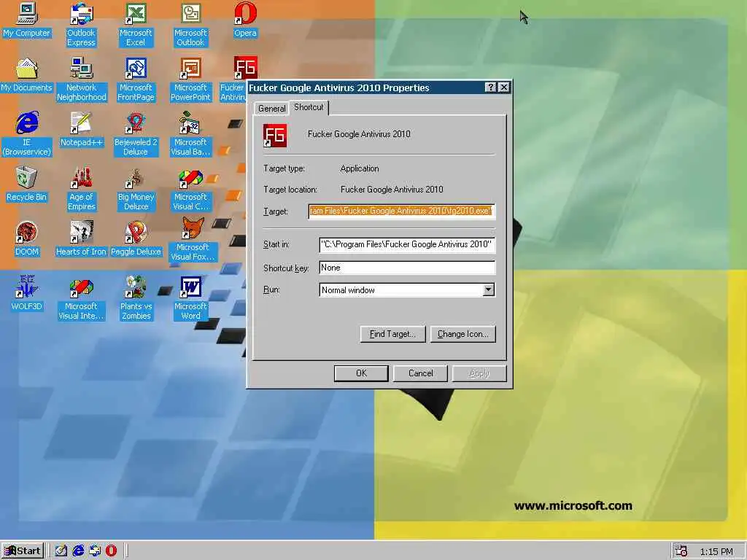Select the Plants vs Zombies desktop shortcut
Viewport: 747px width, 560px height.
136,298
